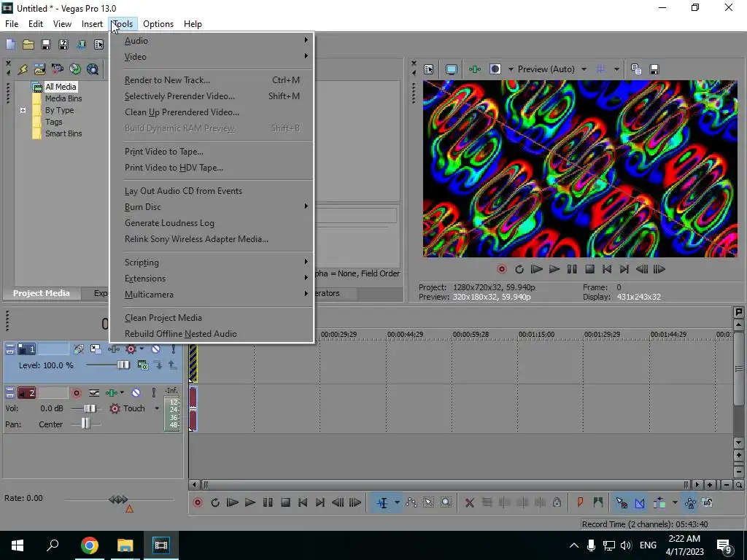Click Make Compositing Child arrow on track 1

click(158, 365)
